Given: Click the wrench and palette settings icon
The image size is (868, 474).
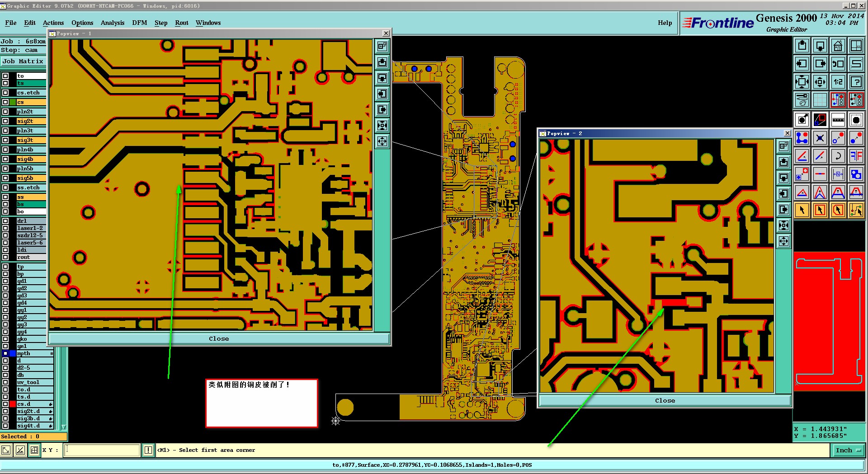Looking at the screenshot, I should point(802,100).
